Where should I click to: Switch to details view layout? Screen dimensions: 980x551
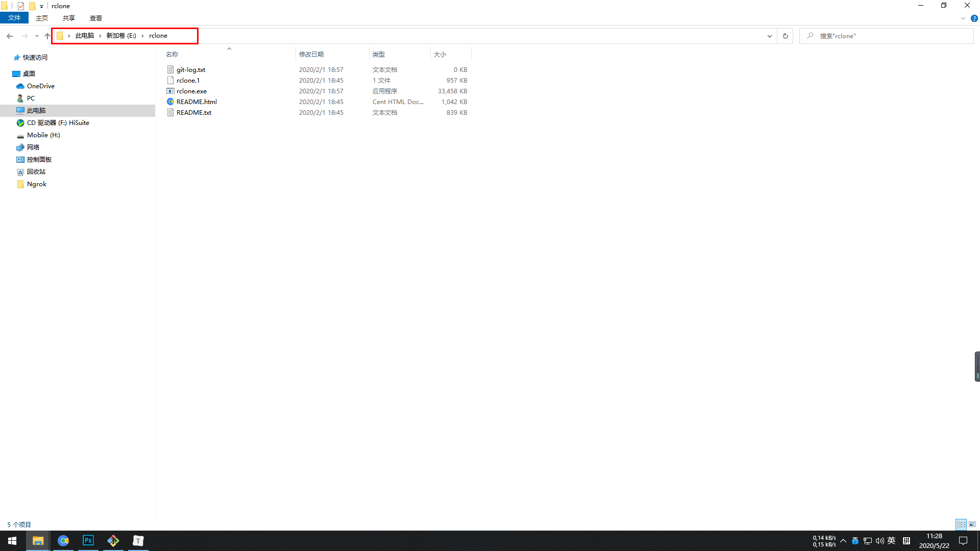point(961,524)
